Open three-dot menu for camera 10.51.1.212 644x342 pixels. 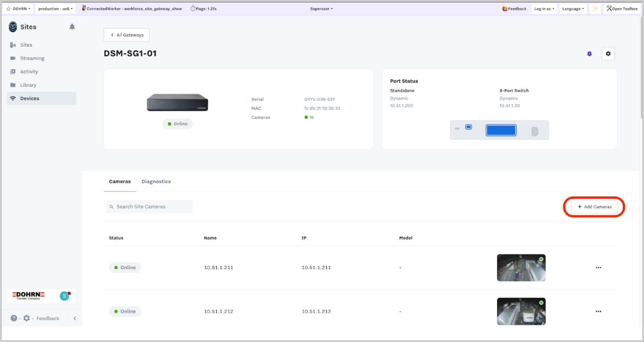(598, 311)
